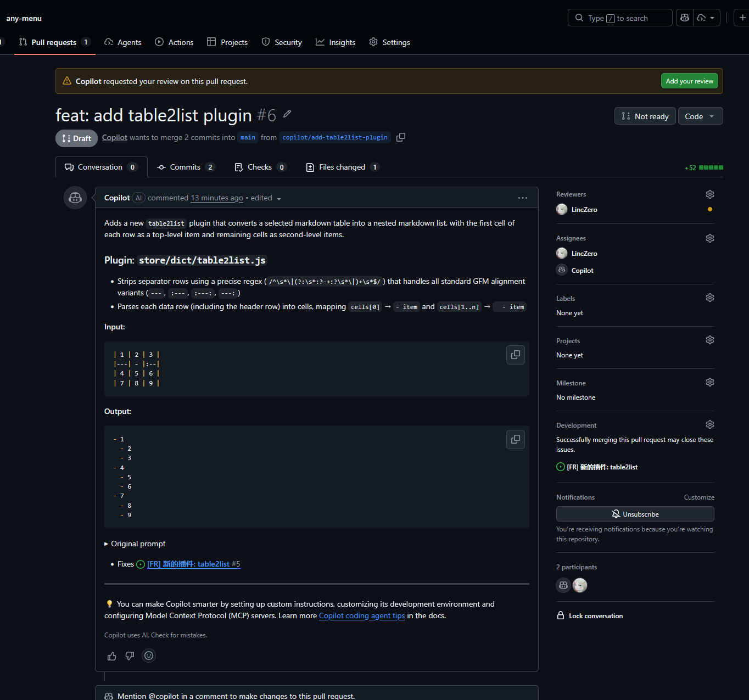Open the 13 minutes ago timestamp link
Image resolution: width=749 pixels, height=700 pixels.
point(217,198)
